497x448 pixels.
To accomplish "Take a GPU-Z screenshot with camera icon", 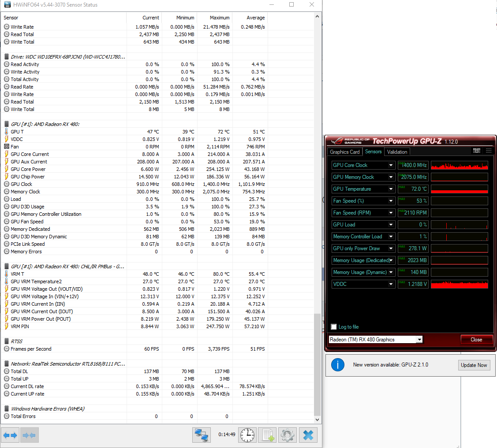I will coord(476,151).
